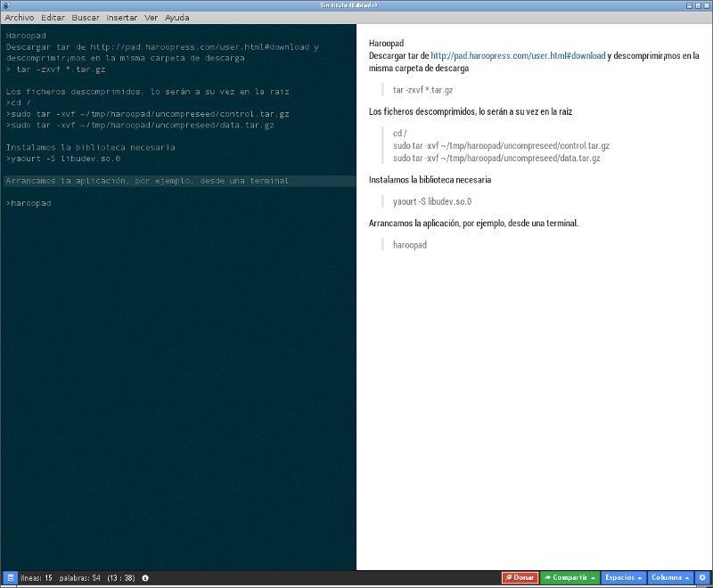Open the Archivo menu
Image resolution: width=713 pixels, height=588 pixels.
(20, 18)
